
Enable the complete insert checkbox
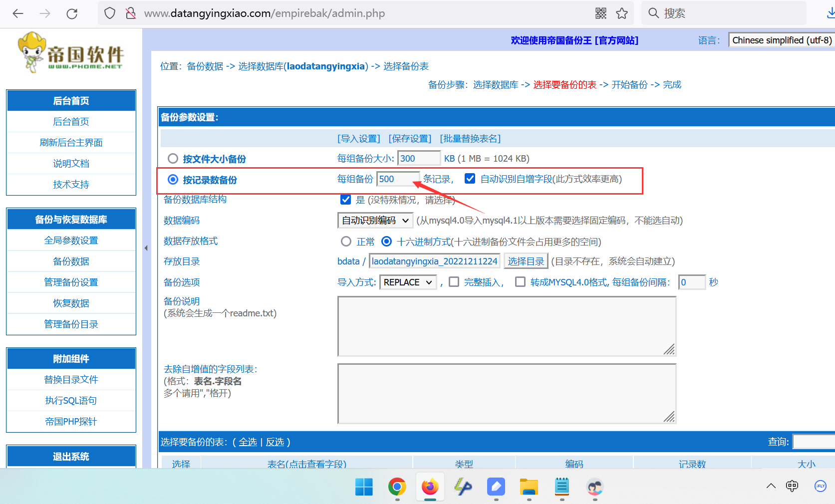pos(454,282)
